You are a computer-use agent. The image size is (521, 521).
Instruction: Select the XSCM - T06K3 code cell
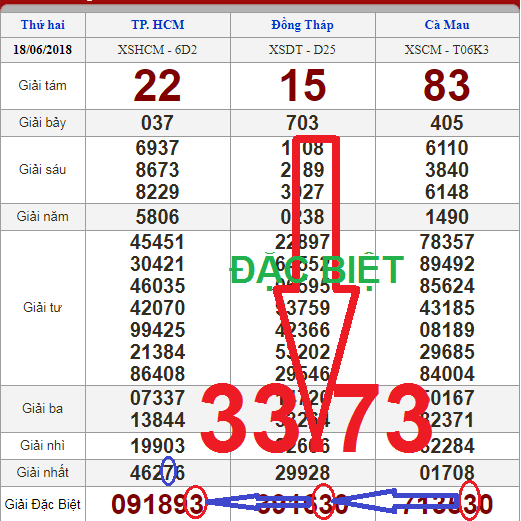click(447, 50)
